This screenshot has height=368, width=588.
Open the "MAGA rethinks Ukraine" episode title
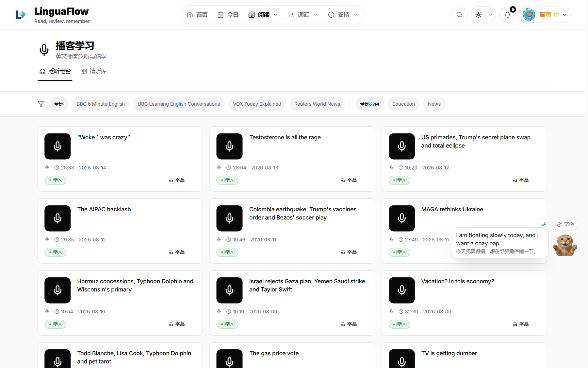point(452,209)
